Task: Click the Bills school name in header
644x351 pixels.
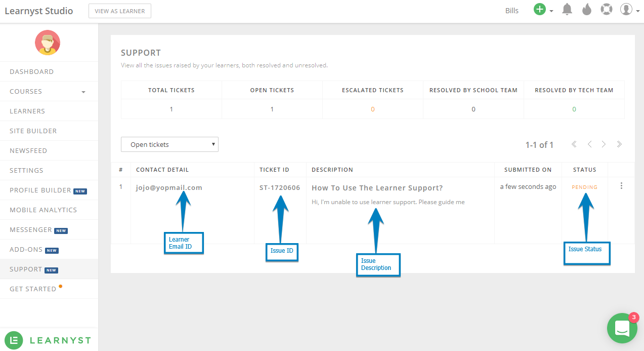Action: 512,11
